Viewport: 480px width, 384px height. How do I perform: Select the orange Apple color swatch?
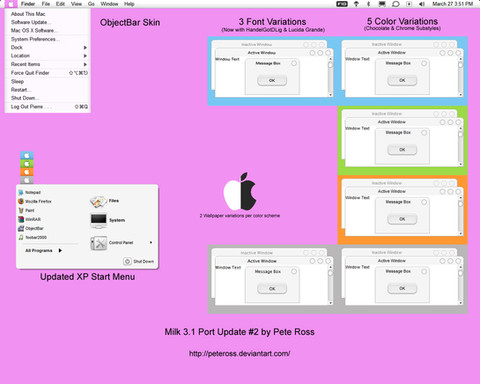[27, 172]
